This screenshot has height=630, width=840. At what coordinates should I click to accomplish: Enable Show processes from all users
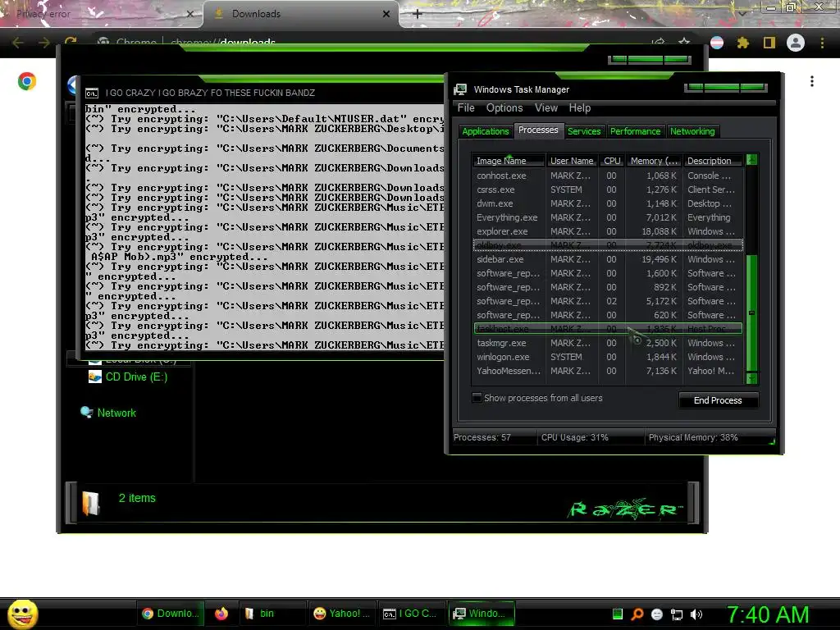click(x=477, y=398)
